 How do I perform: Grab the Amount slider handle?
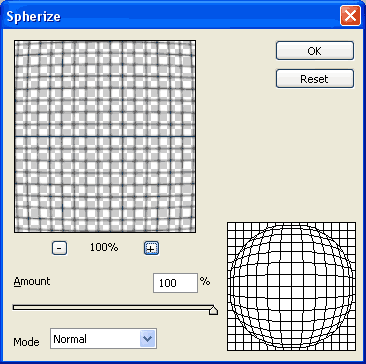[x=213, y=310]
